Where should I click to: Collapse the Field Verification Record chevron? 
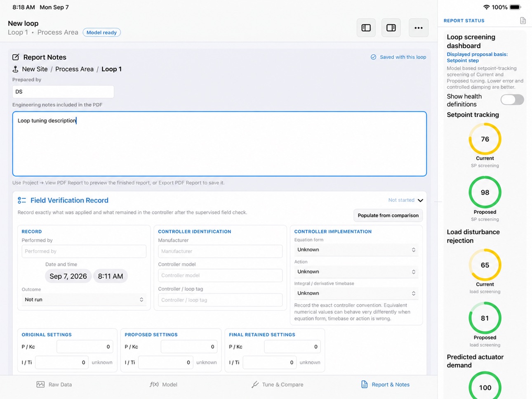pos(420,200)
